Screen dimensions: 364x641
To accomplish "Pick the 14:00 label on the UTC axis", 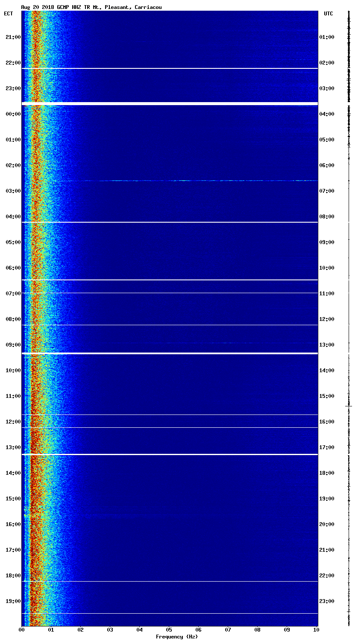I will pyautogui.click(x=327, y=370).
